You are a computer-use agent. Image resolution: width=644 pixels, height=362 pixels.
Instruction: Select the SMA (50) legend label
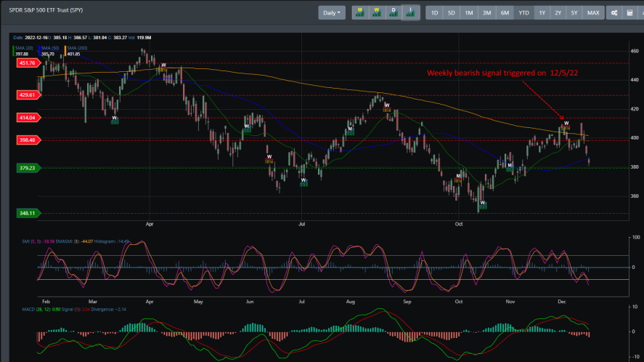point(49,48)
